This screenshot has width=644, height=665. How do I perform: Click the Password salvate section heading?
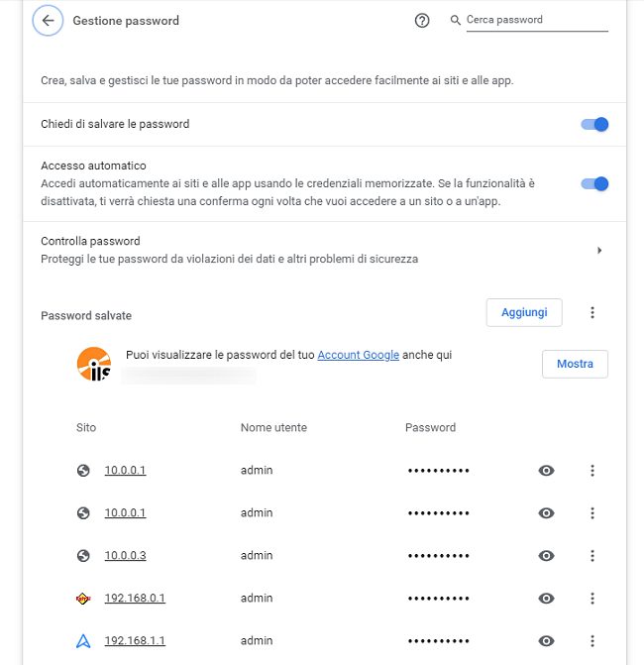[x=86, y=315]
